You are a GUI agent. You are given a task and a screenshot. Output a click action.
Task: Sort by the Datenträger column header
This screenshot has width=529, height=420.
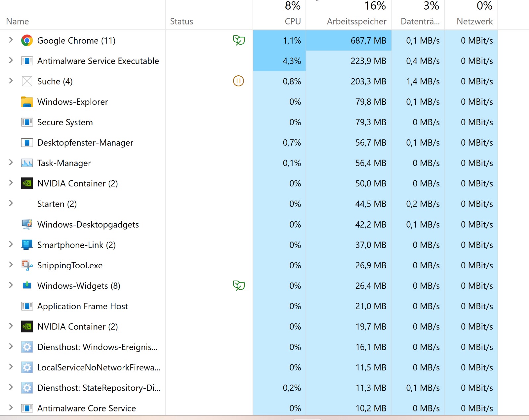pos(418,15)
